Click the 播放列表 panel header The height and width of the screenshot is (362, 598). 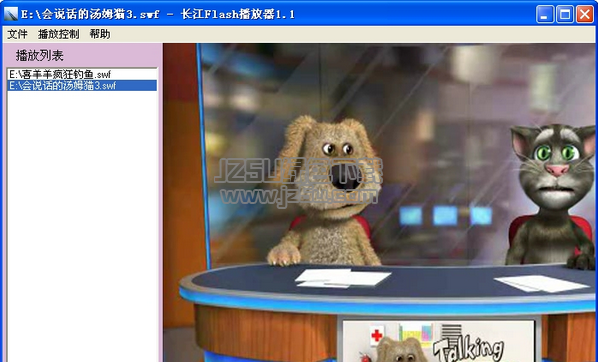coord(39,56)
